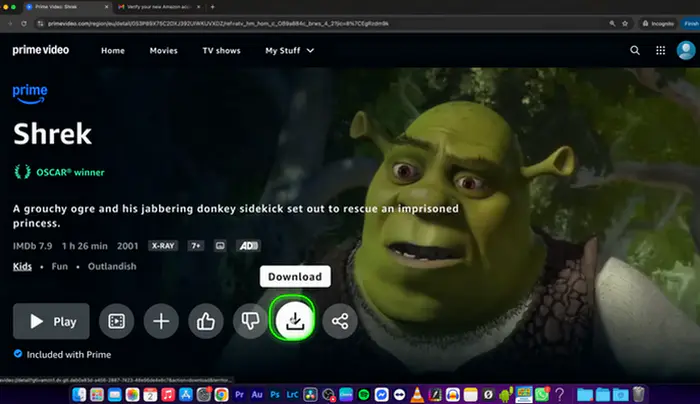The image size is (700, 404).
Task: Open the Kids genre link
Action: 22,267
